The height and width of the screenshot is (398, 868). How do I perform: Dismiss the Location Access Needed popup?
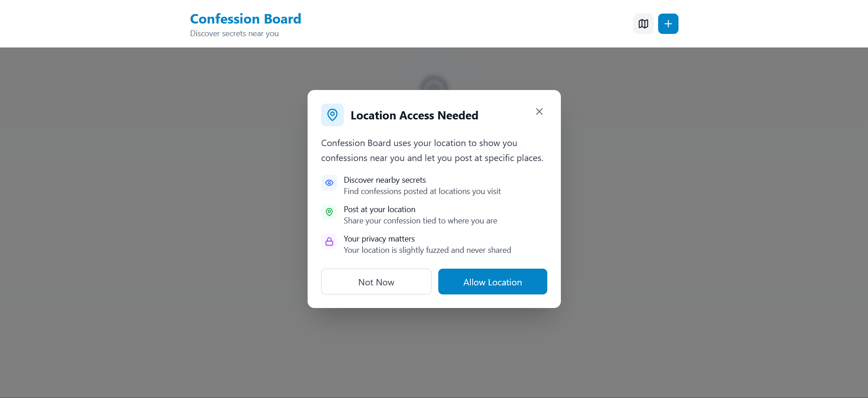pyautogui.click(x=539, y=111)
